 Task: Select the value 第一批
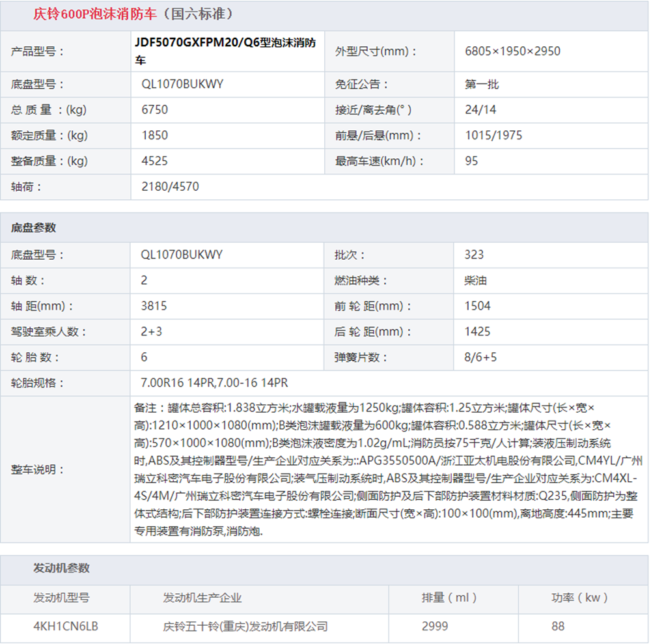click(482, 84)
